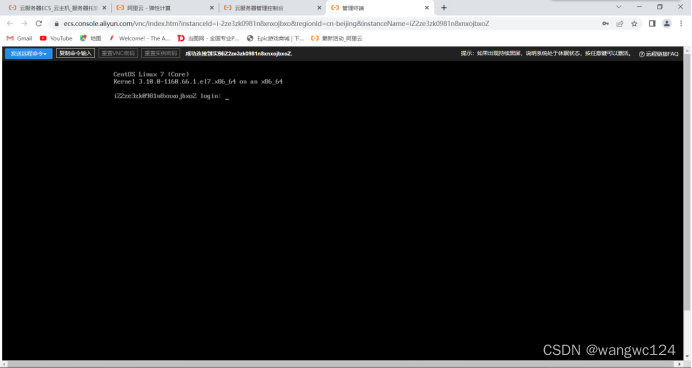Open the profile avatar menu
The width and height of the screenshot is (692, 368).
point(666,23)
